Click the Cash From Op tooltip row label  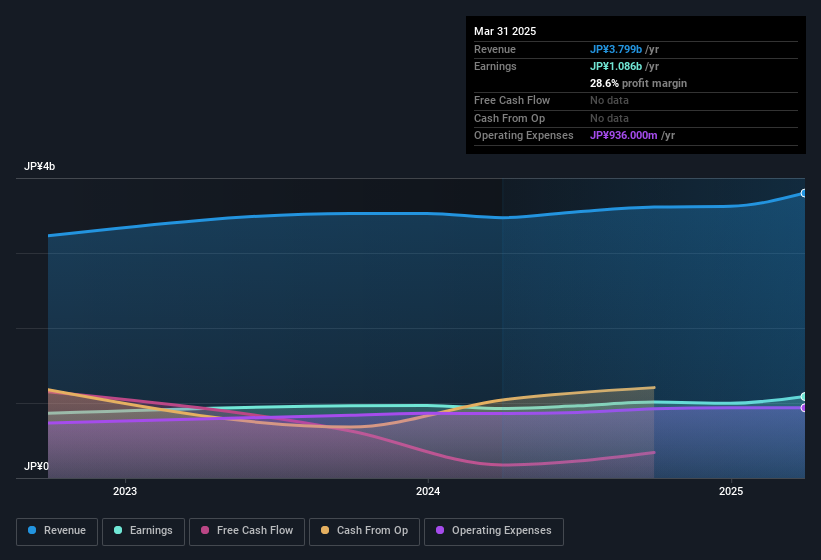coord(509,118)
